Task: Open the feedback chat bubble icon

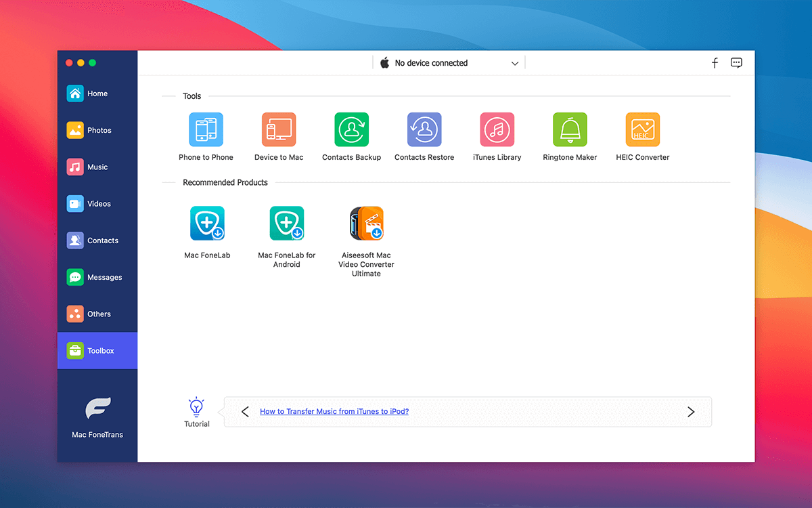Action: [736, 63]
